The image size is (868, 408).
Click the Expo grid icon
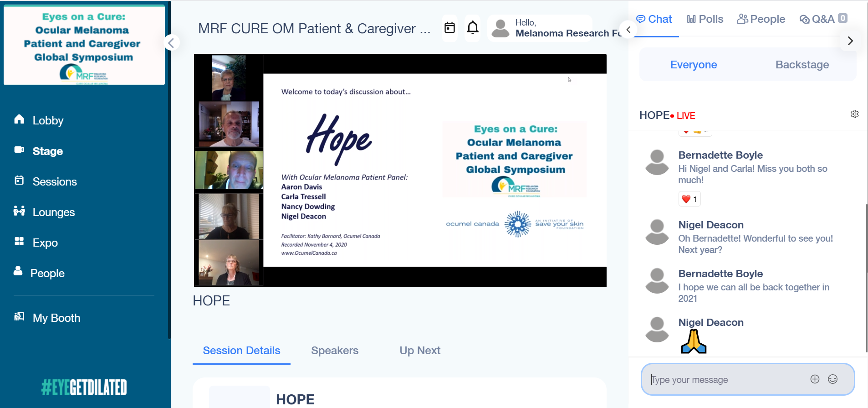[x=19, y=241]
